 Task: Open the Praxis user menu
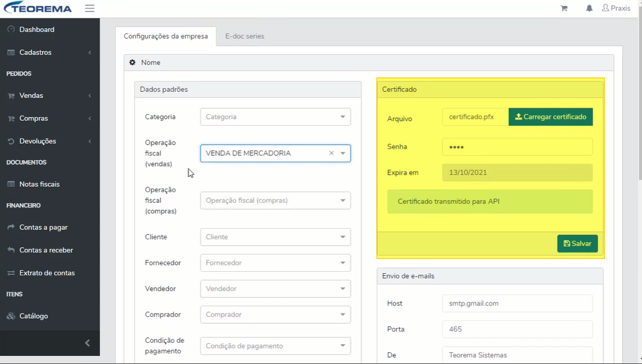[x=616, y=8]
